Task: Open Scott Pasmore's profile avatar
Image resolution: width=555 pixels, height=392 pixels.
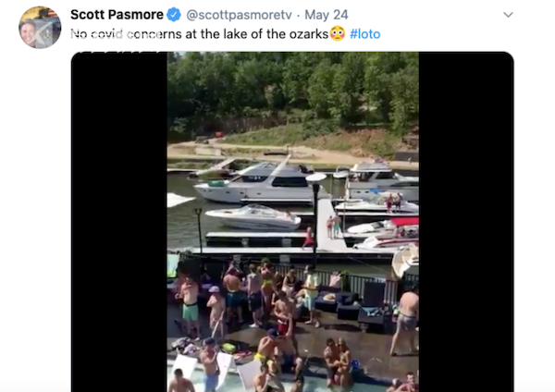Action: click(x=40, y=27)
